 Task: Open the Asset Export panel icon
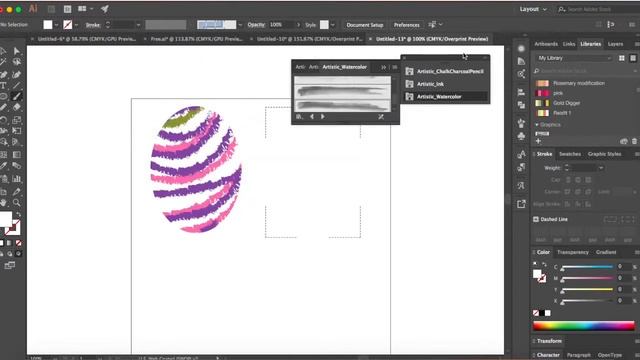pyautogui.click(x=521, y=204)
